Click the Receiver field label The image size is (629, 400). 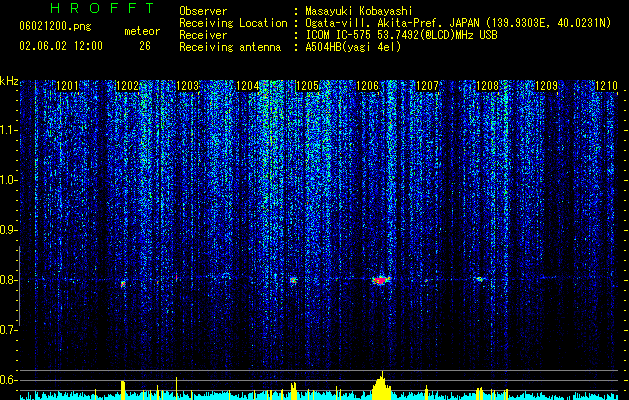(203, 35)
